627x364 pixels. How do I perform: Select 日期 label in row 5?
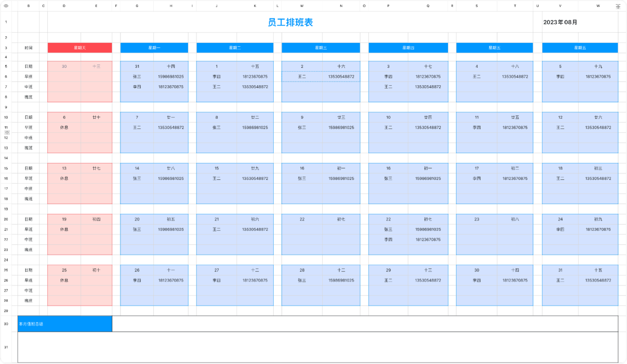click(29, 67)
